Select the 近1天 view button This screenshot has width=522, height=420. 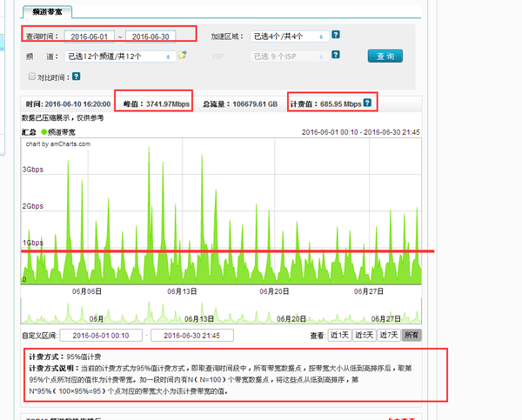tap(339, 335)
